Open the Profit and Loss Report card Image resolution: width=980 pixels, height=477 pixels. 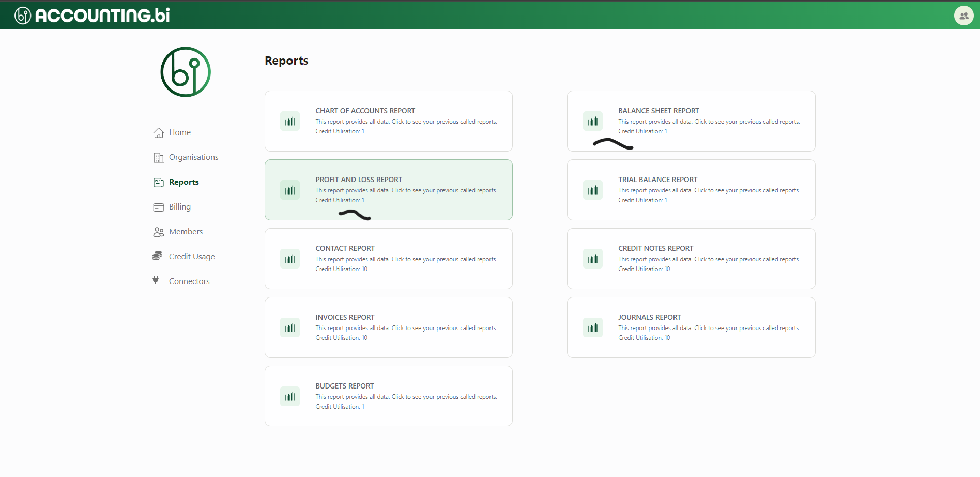coord(388,189)
